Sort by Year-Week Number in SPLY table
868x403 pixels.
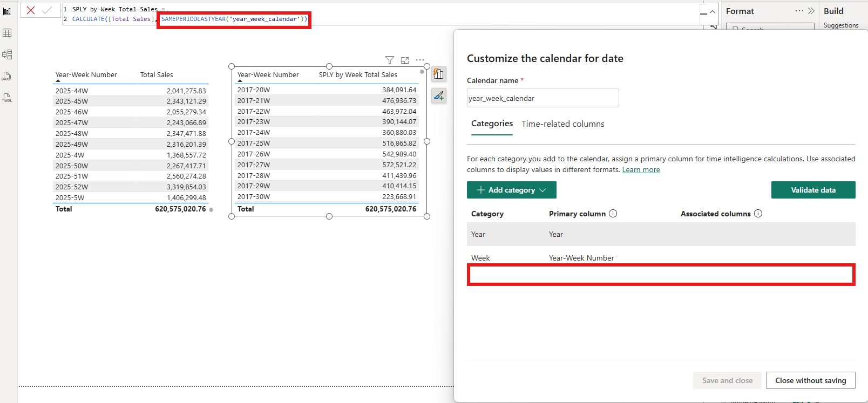[268, 75]
